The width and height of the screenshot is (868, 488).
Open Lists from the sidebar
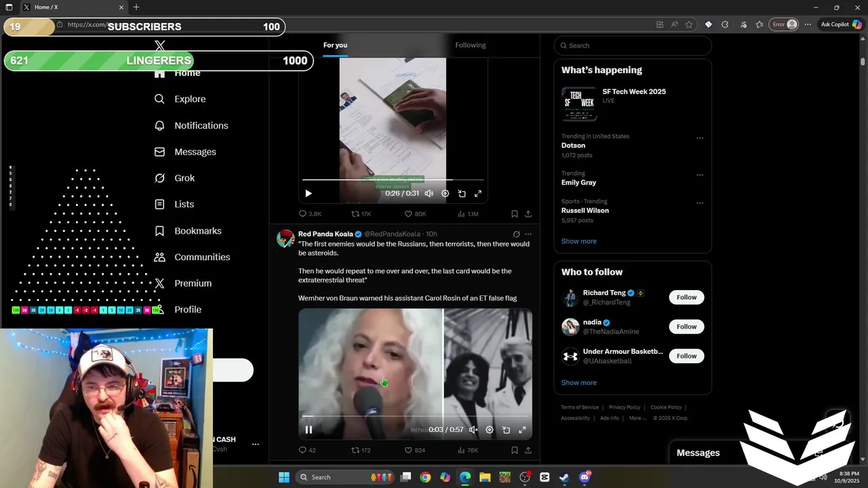click(174, 204)
